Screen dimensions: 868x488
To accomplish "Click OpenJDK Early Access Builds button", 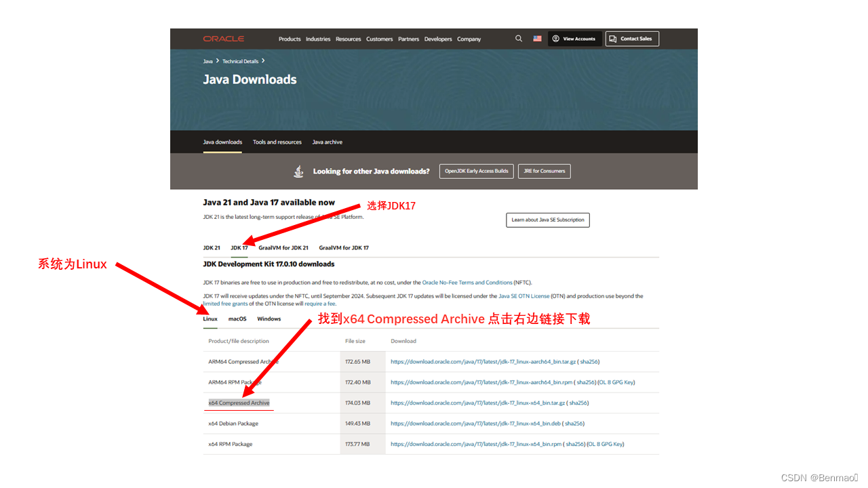I will pos(477,171).
